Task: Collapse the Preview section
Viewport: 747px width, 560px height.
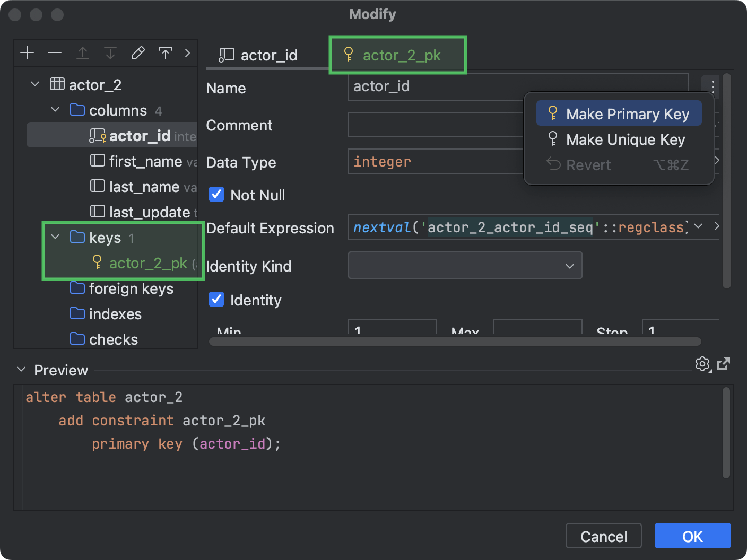Action: tap(21, 369)
